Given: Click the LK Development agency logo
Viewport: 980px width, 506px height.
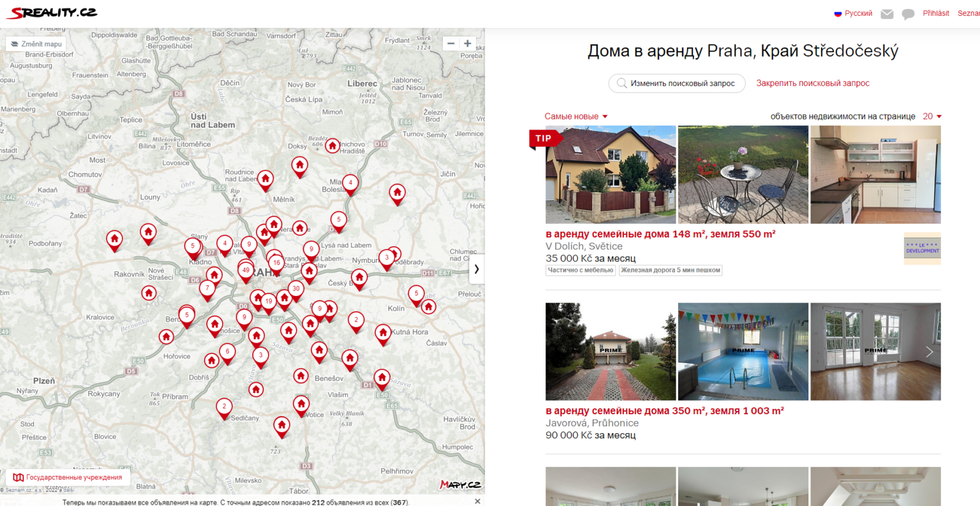Looking at the screenshot, I should 922,249.
